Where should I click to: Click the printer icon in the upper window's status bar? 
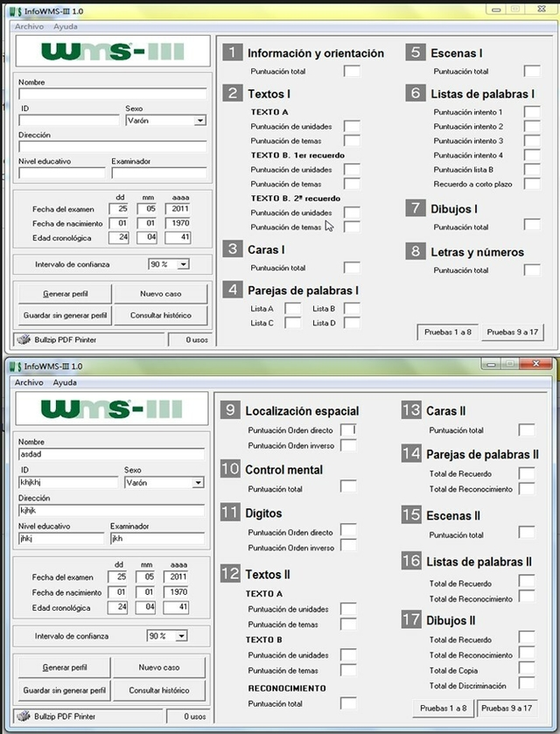click(x=24, y=339)
